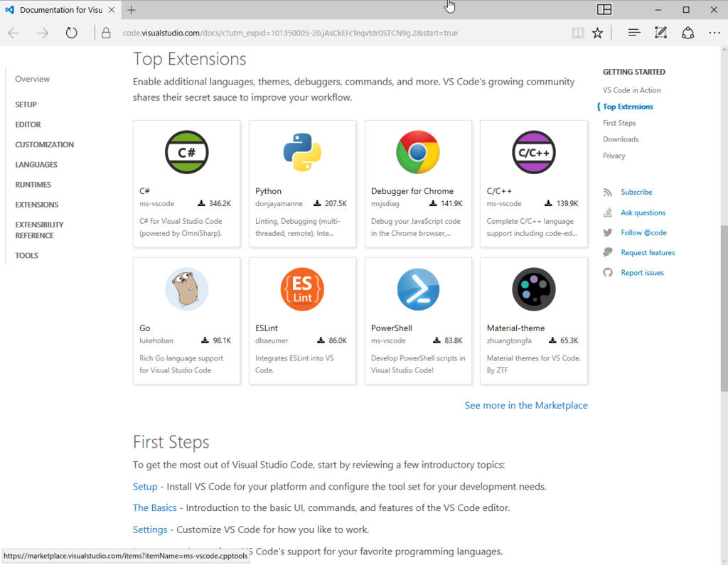
Task: Click the PowerShell card title text
Action: pyautogui.click(x=392, y=328)
